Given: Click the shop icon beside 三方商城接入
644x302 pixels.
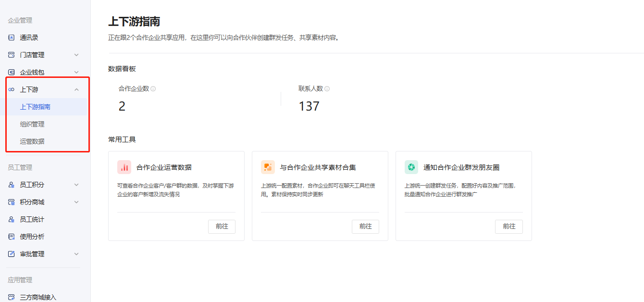Looking at the screenshot, I should coord(12,297).
